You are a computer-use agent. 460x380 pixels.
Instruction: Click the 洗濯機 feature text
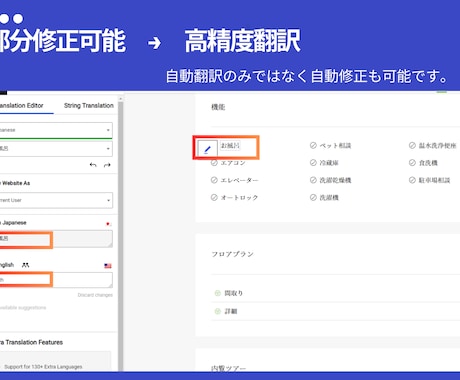[329, 197]
